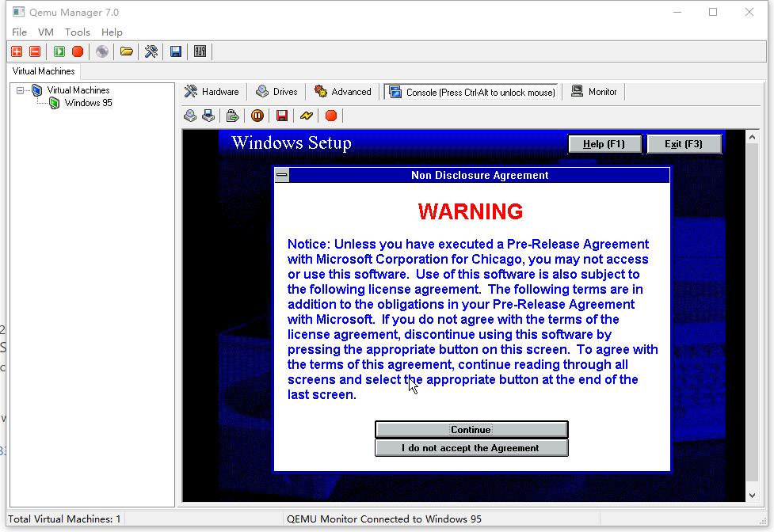Click console scrollbar up arrow
Screen dimensions: 774x532
pyautogui.click(x=753, y=137)
